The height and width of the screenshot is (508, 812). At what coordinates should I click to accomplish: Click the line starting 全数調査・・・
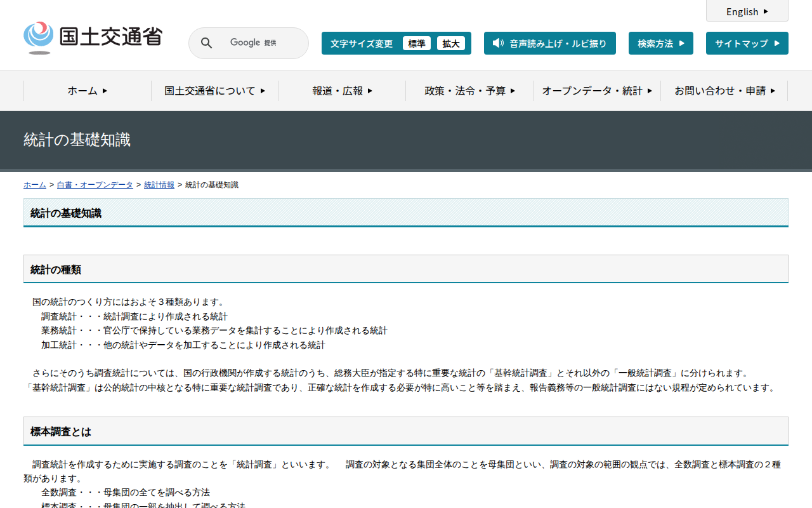pos(126,492)
